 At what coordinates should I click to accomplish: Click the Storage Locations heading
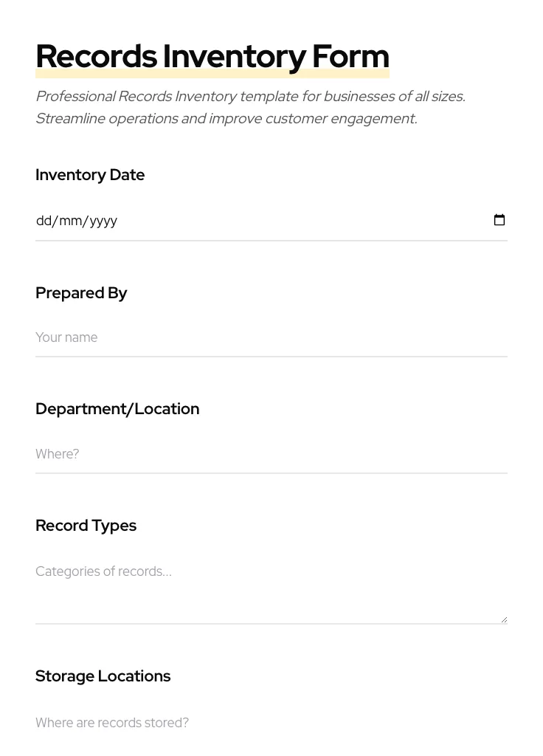point(103,676)
